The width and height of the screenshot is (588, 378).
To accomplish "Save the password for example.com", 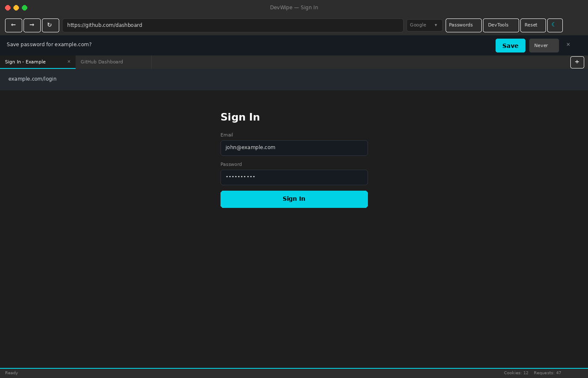I will [510, 46].
